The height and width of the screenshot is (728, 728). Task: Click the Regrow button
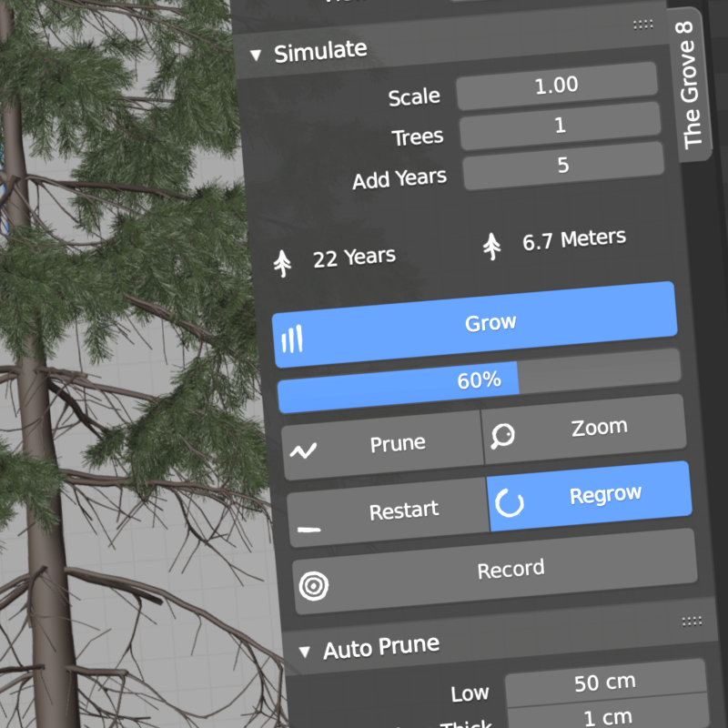coord(590,496)
